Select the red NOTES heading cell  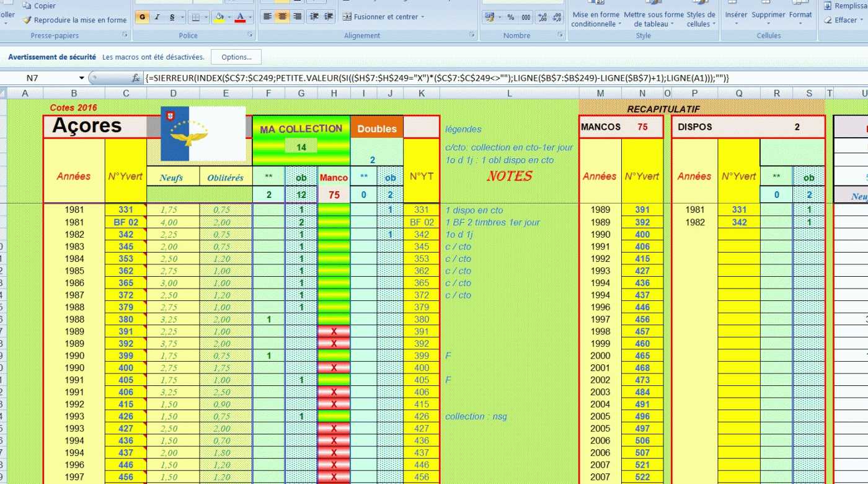pyautogui.click(x=509, y=176)
